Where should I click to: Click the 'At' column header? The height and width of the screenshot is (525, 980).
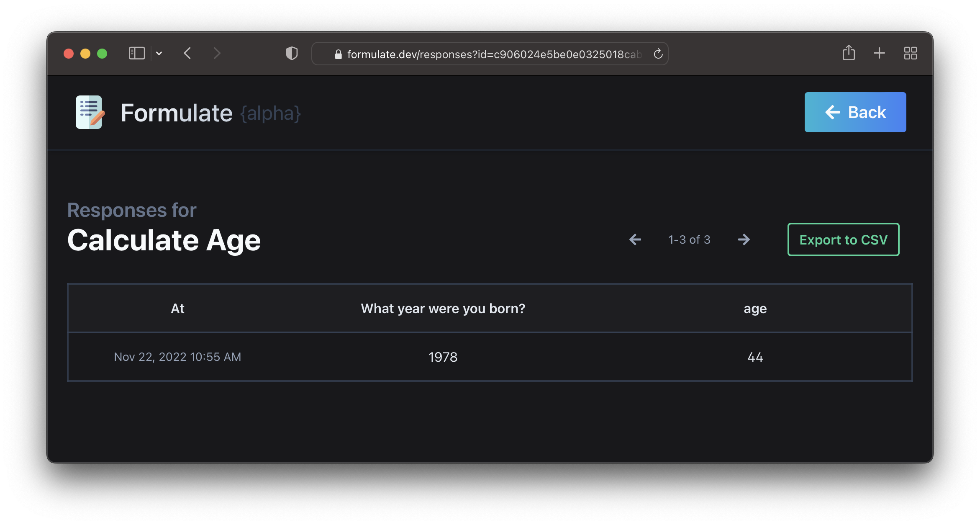point(177,309)
